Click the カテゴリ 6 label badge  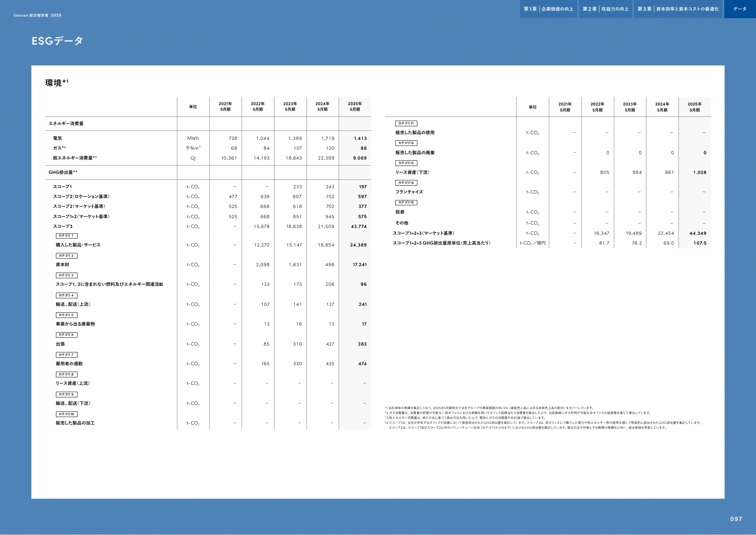(x=67, y=335)
